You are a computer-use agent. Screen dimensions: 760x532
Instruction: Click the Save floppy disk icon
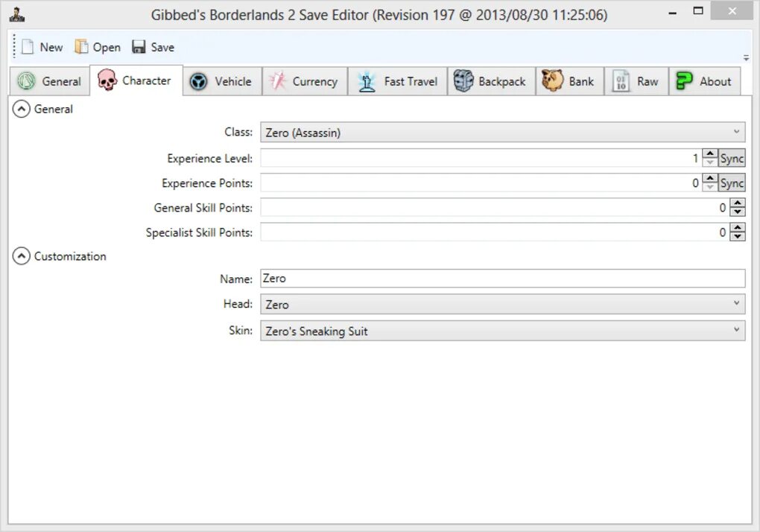(x=139, y=46)
